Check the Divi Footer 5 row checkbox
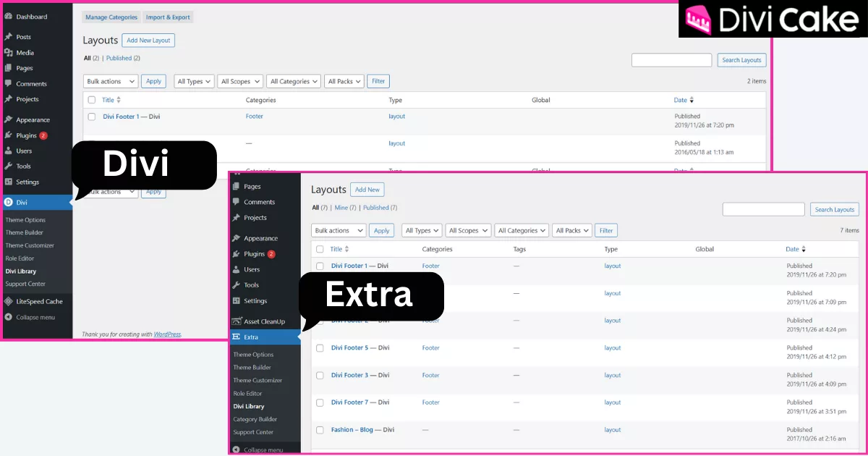Screen dimensions: 868x456 [320, 348]
